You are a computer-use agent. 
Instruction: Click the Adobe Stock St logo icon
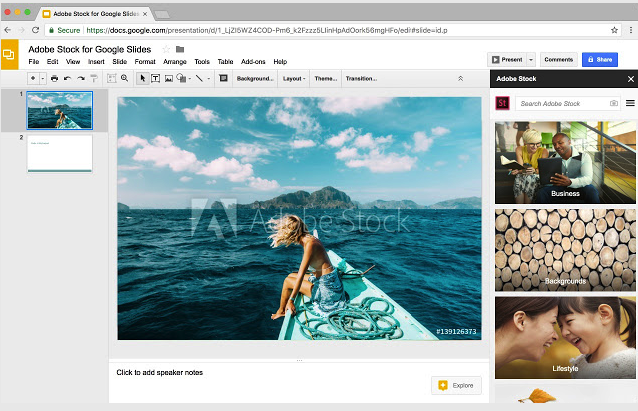503,103
